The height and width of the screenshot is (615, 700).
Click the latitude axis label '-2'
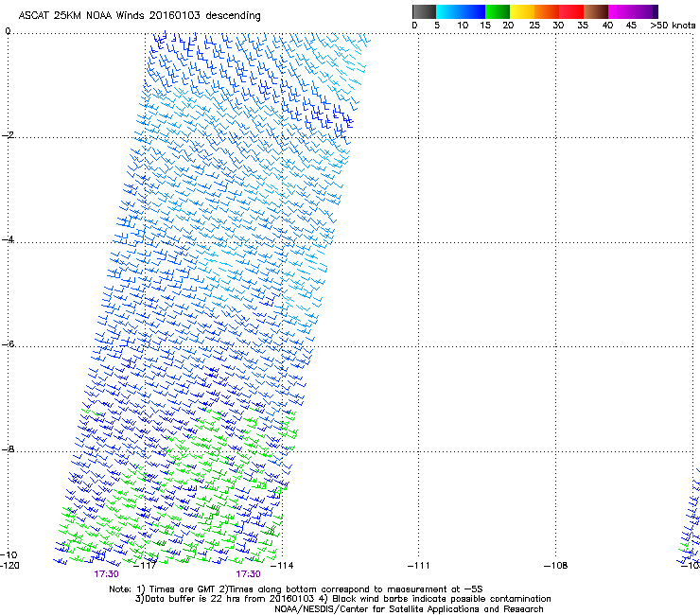pyautogui.click(x=8, y=135)
